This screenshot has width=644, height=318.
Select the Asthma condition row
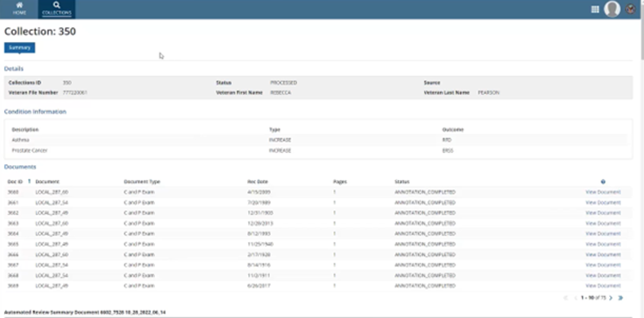pos(318,140)
